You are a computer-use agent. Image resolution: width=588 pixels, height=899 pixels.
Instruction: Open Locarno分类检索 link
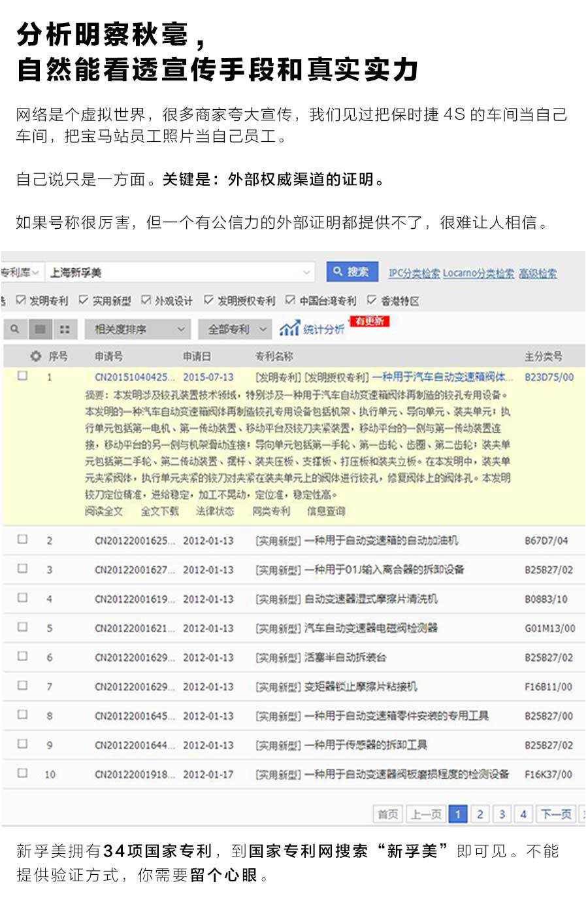pos(478,273)
